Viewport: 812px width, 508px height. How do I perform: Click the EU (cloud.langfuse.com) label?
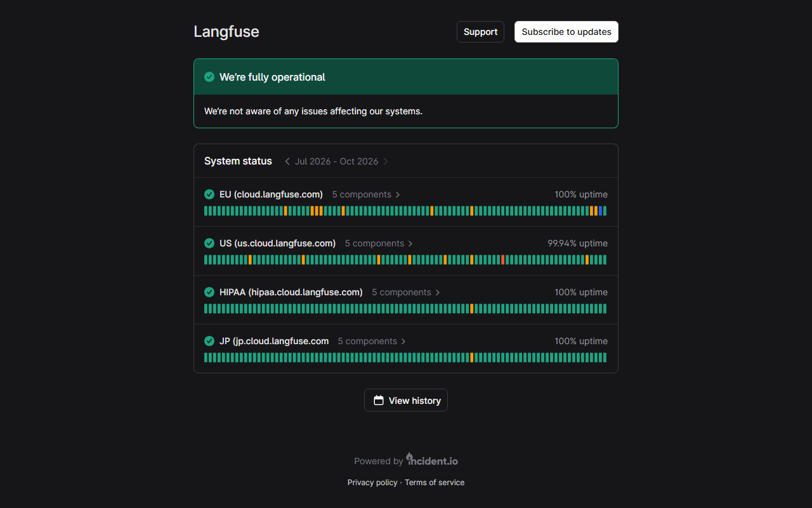pyautogui.click(x=271, y=194)
